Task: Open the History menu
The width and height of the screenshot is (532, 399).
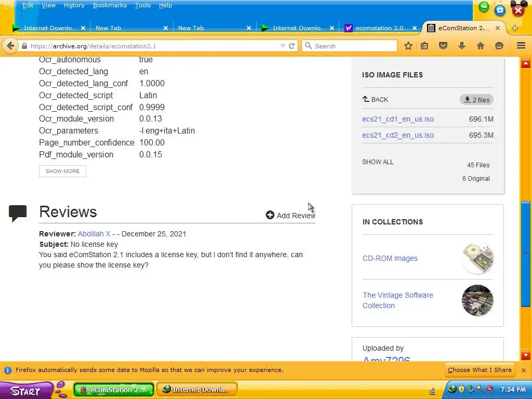Action: pyautogui.click(x=74, y=5)
